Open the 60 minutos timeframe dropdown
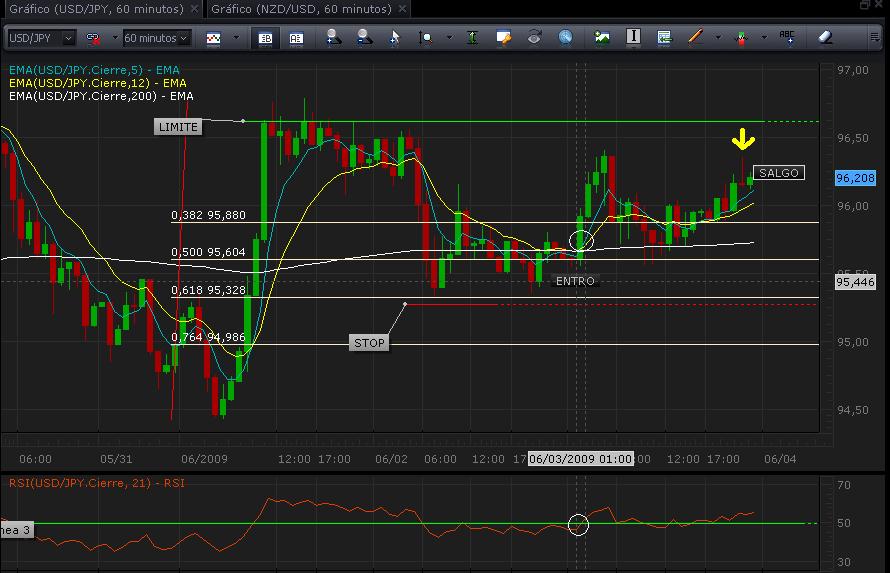Viewport: 890px width, 573px height. (156, 38)
